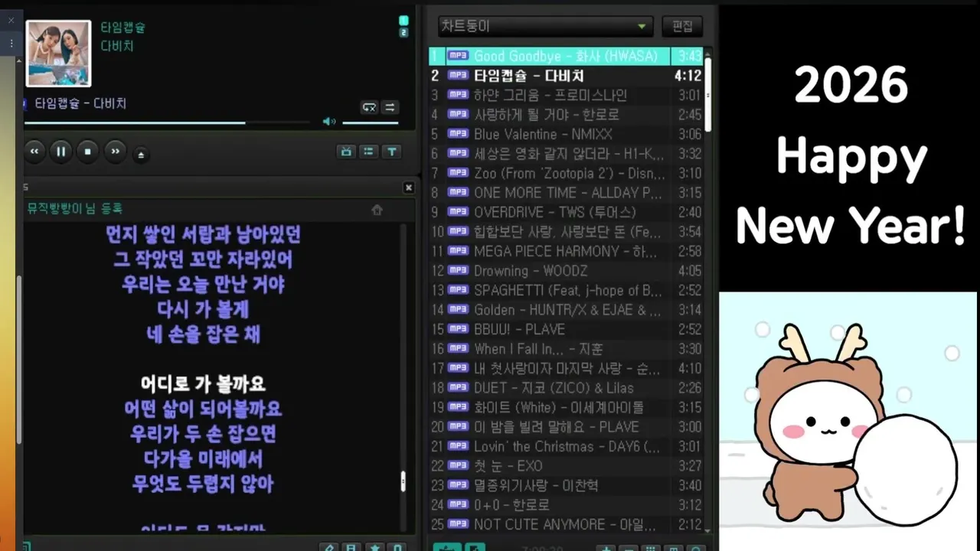The height and width of the screenshot is (551, 980).
Task: Toggle lyrics panel T icon
Action: tap(391, 152)
